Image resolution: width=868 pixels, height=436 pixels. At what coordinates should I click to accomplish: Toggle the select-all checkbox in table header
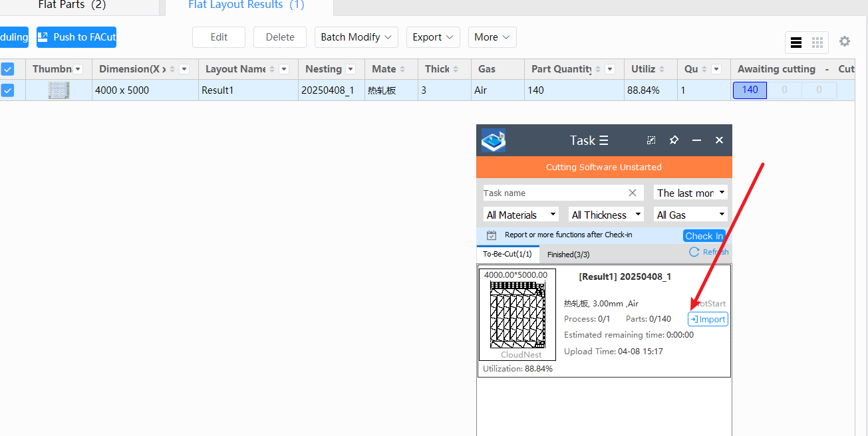pyautogui.click(x=7, y=69)
